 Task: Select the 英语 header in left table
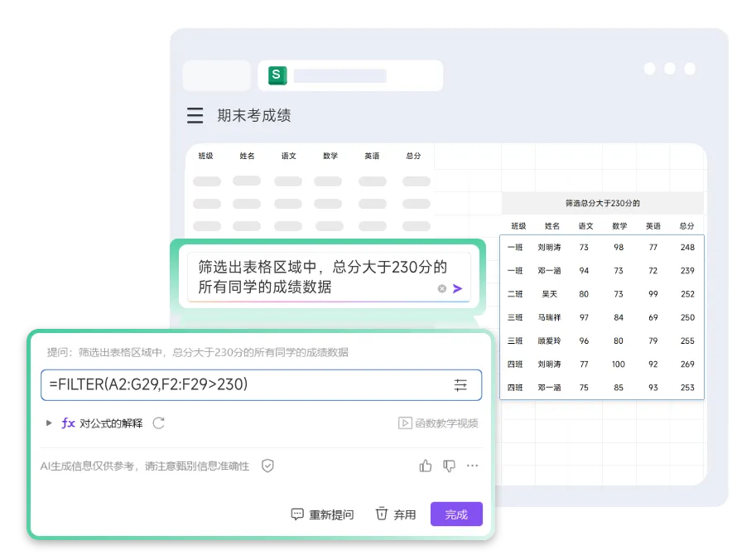point(372,156)
